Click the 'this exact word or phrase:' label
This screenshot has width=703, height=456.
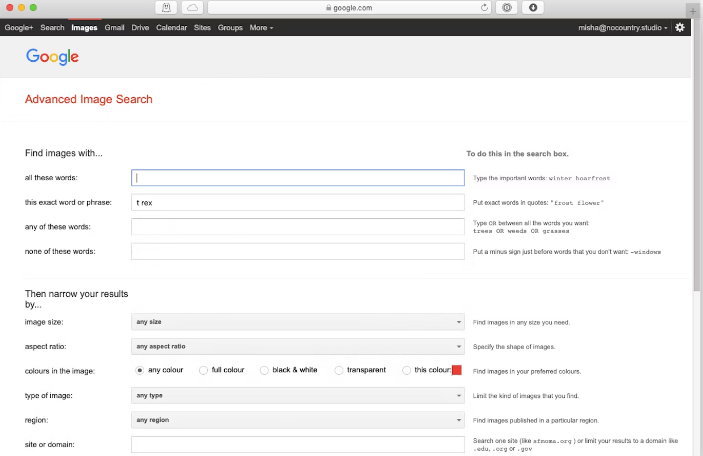pyautogui.click(x=68, y=203)
